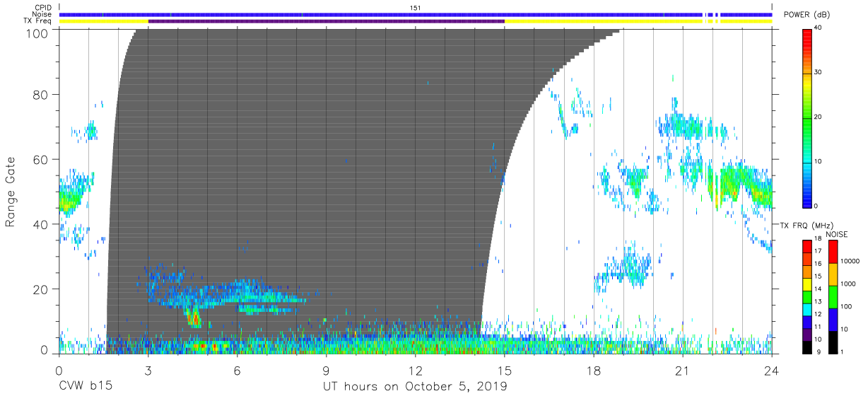
Task: Click the TX Freq row label at top left
Action: click(37, 21)
